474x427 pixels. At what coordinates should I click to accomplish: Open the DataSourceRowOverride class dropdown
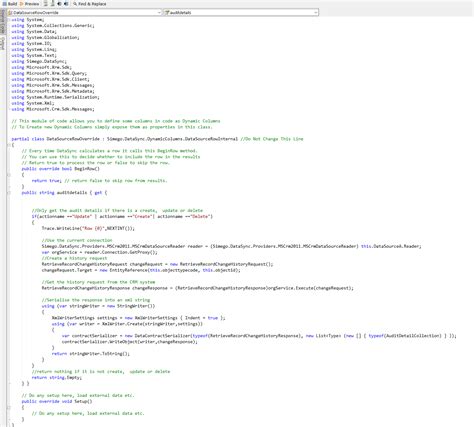coord(84,12)
